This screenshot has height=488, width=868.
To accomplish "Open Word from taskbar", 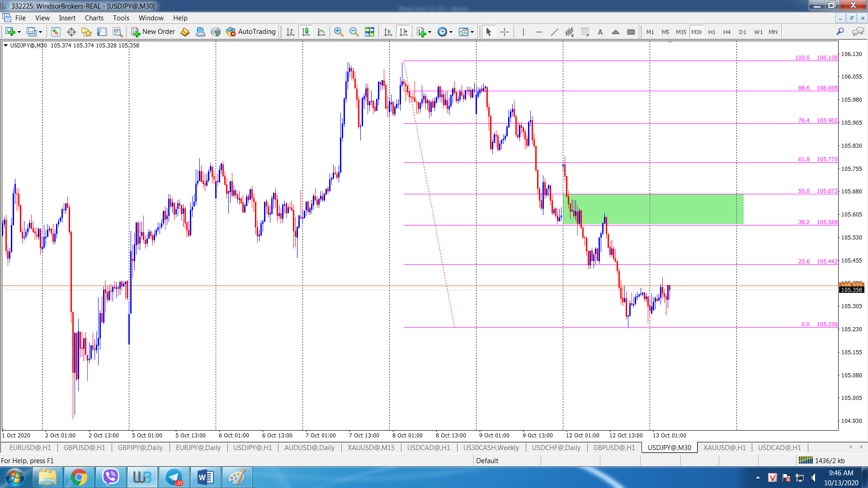I will coord(206,477).
